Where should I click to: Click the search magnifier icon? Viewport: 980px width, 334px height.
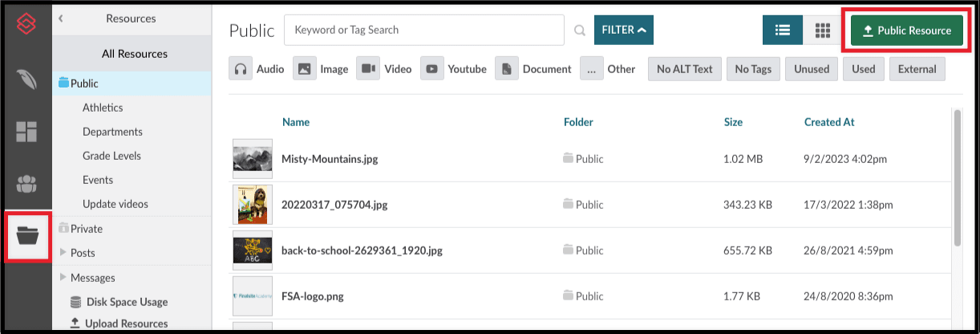580,31
